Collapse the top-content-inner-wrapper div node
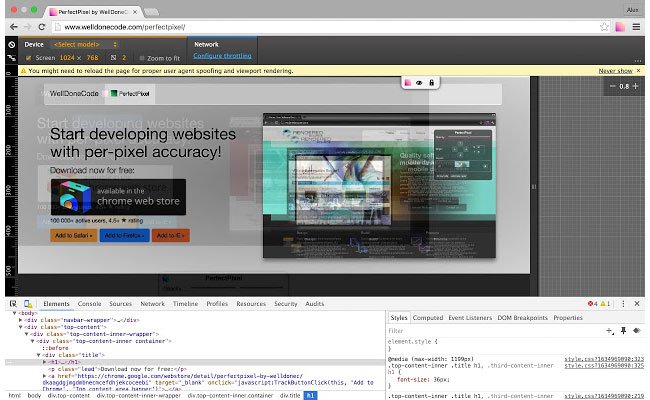The image size is (650, 400). [x=26, y=334]
